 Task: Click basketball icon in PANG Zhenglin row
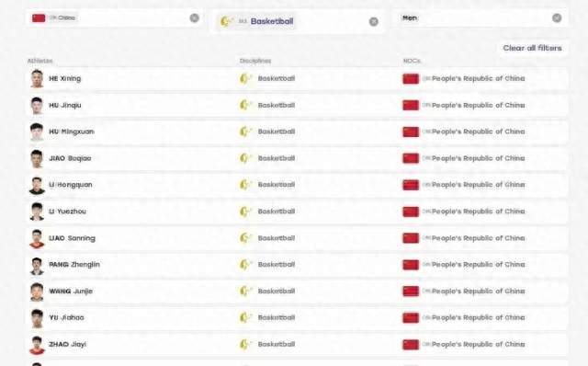[245, 265]
